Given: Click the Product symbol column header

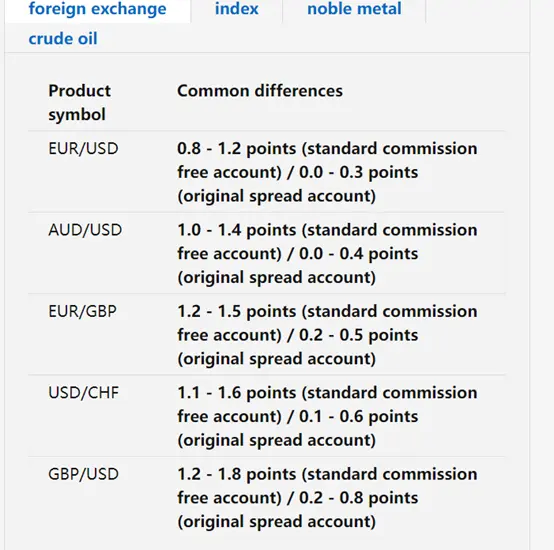Looking at the screenshot, I should (x=79, y=102).
